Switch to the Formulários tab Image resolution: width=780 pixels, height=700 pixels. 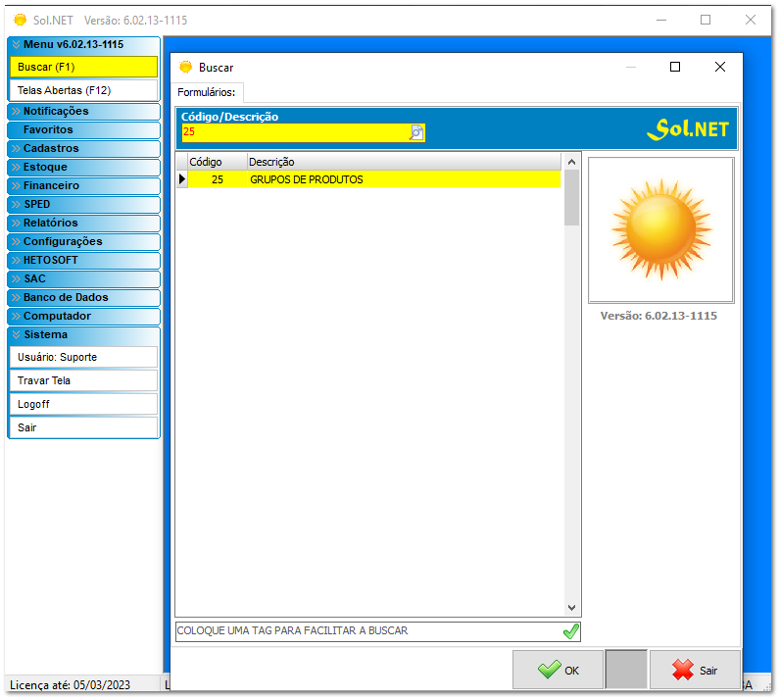tap(207, 91)
